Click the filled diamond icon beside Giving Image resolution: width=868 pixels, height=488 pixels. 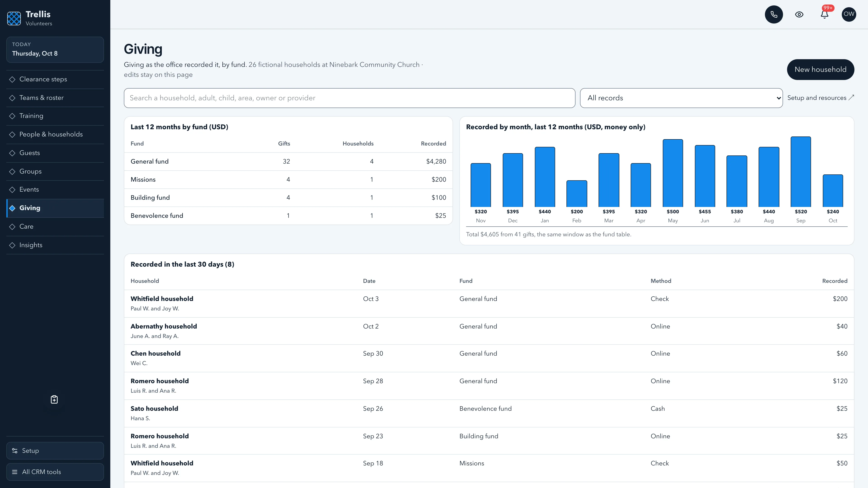coord(12,208)
